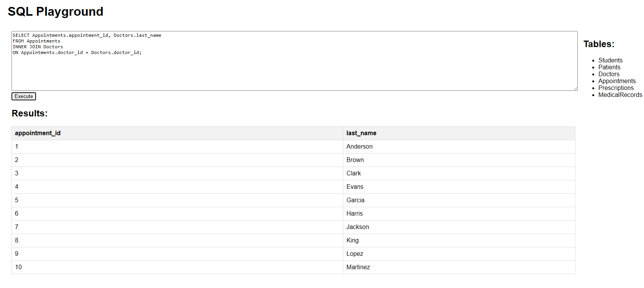Select the Clark row last name
The width and height of the screenshot is (644, 288).
click(x=354, y=173)
